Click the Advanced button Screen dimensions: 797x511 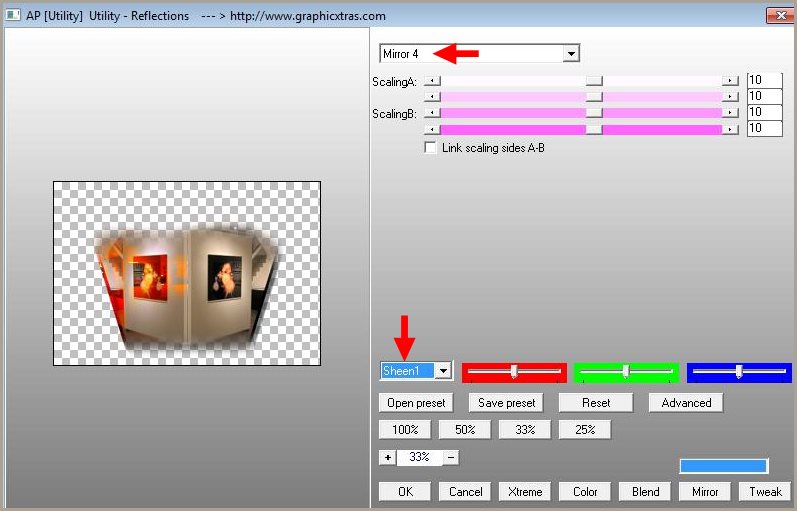click(686, 403)
